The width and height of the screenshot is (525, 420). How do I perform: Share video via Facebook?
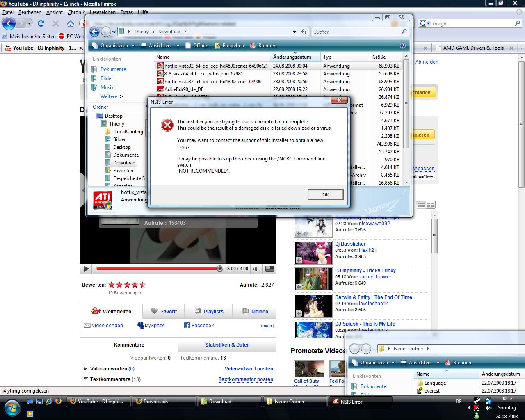(x=199, y=326)
